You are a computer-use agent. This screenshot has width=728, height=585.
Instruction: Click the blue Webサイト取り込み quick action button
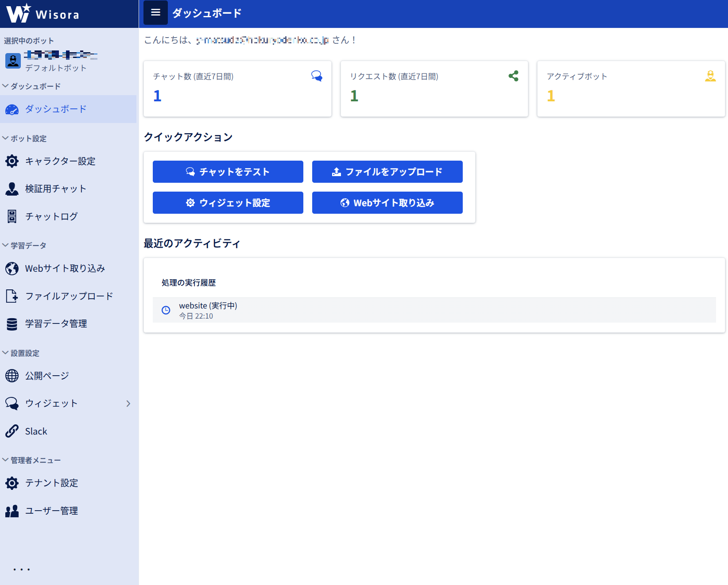(x=387, y=203)
